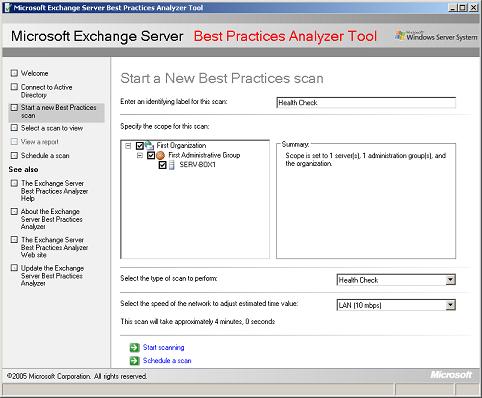The width and height of the screenshot is (482, 398).
Task: Click the First Organization tree icon
Action: pos(149,145)
